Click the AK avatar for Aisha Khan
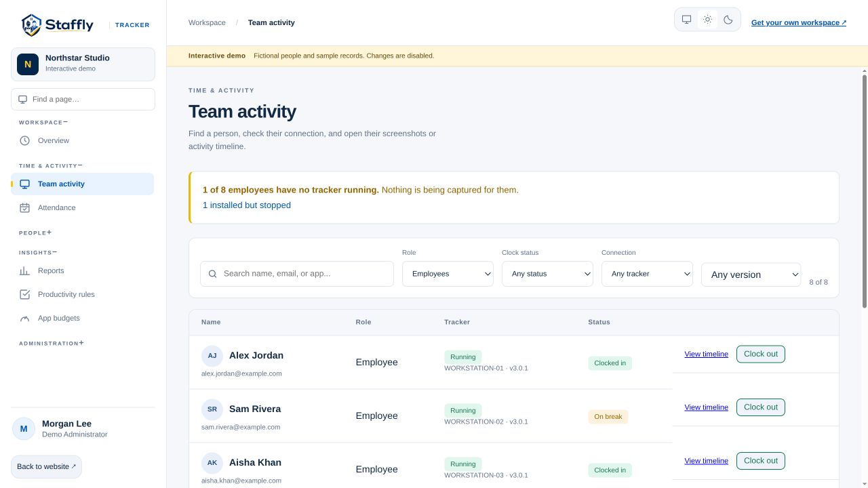The height and width of the screenshot is (488, 868). (x=212, y=463)
